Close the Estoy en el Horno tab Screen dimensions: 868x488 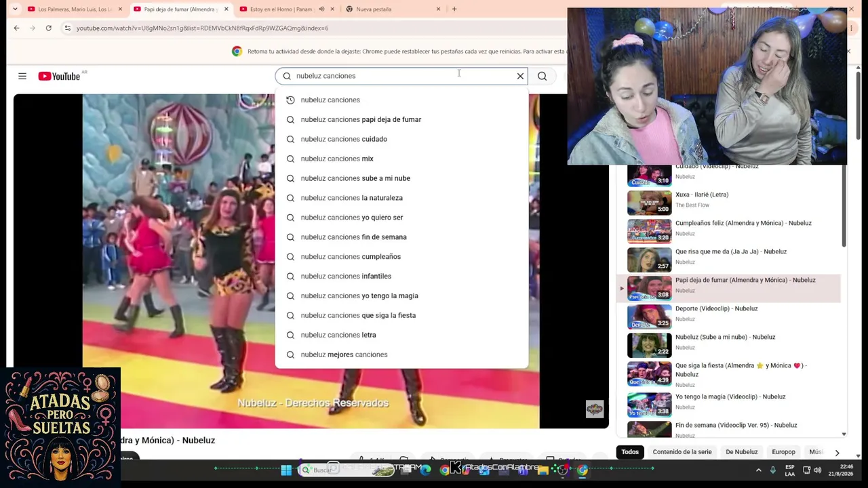(332, 9)
